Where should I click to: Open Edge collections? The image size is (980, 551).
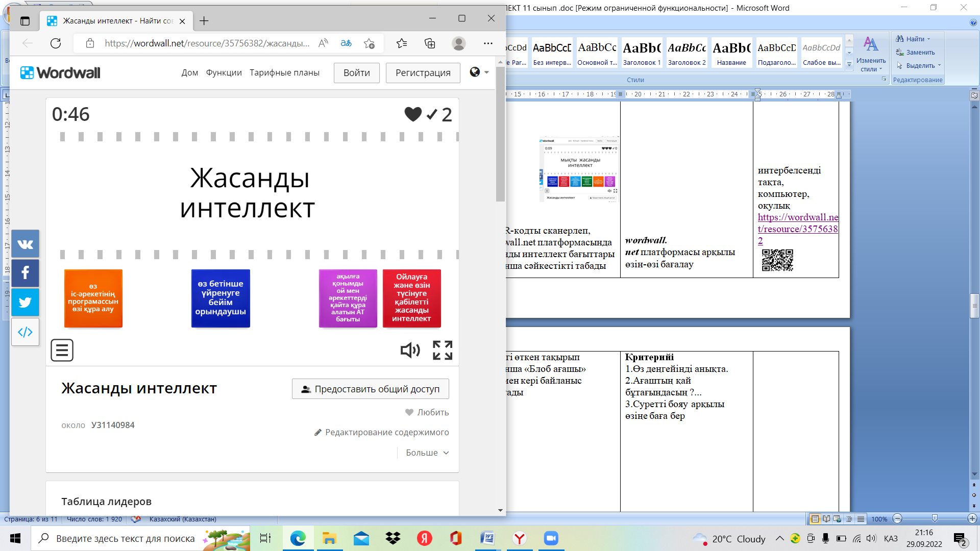click(x=430, y=43)
